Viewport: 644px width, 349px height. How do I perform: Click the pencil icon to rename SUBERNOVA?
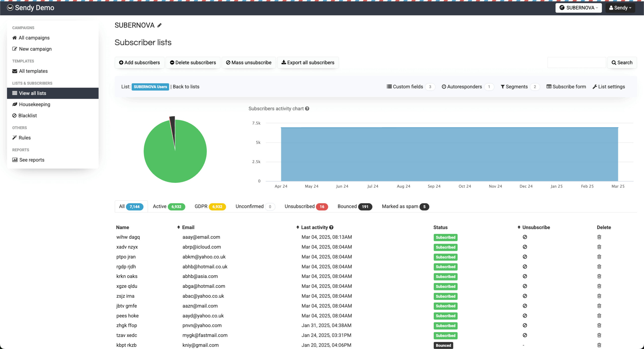tap(159, 25)
